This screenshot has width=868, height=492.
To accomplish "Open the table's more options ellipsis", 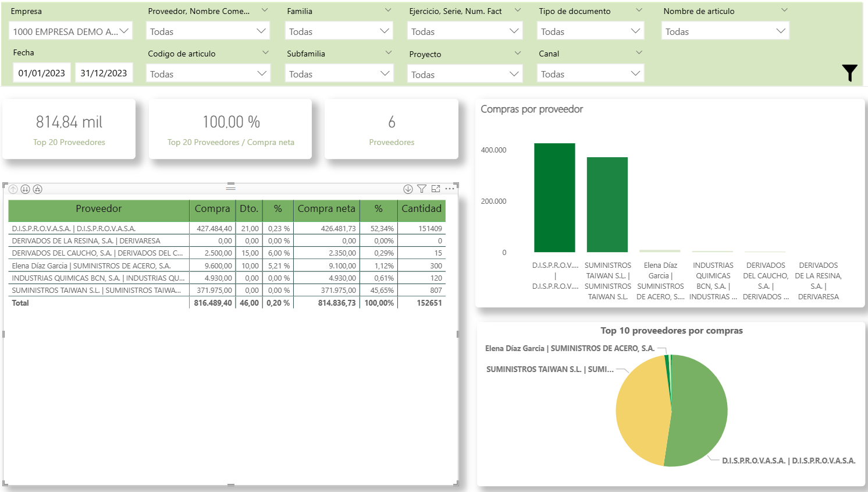I will pos(450,189).
